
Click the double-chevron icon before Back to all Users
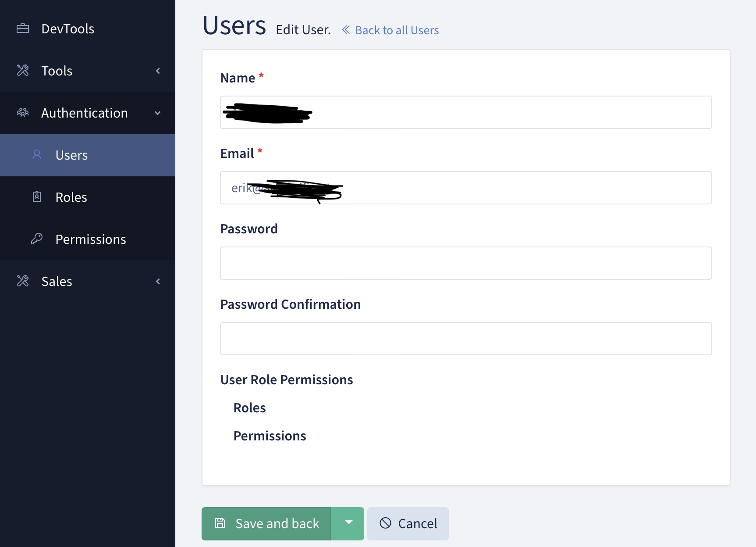(x=345, y=29)
